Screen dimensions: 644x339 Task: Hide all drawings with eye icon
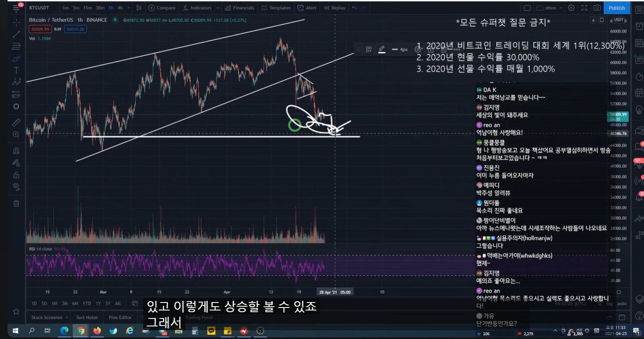coord(16,186)
